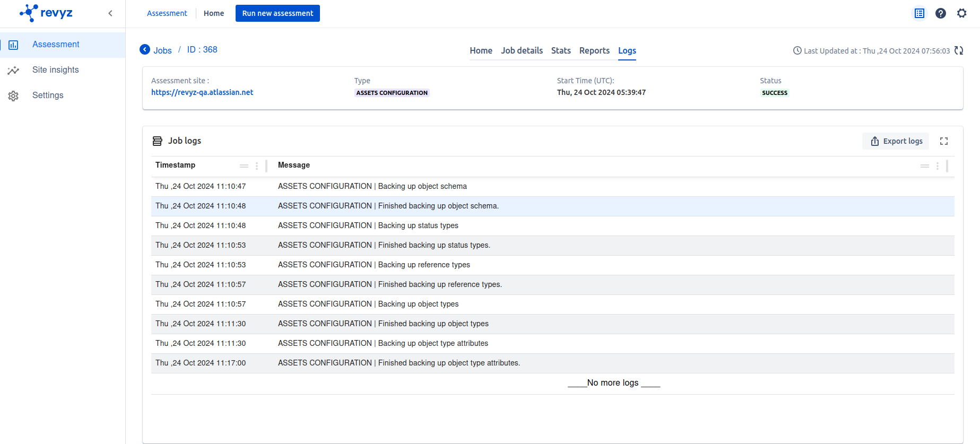Select log 'Backing up object types'

(x=552, y=304)
